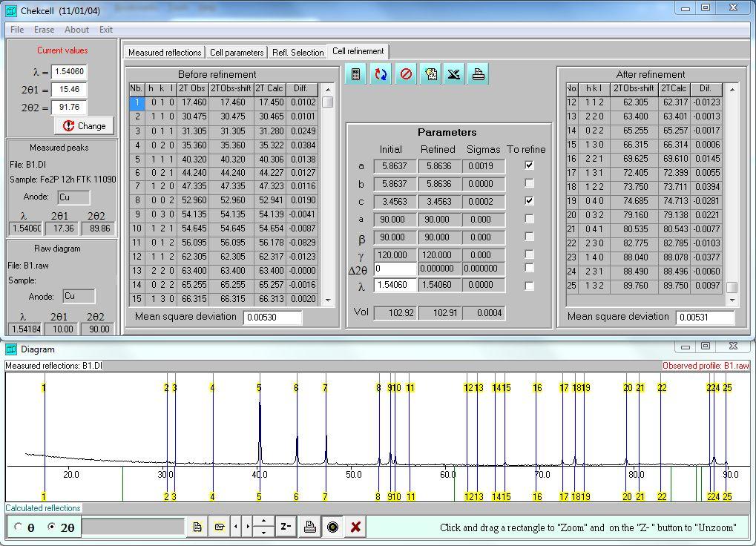Click the After refinement scroll down arrow
756x546 pixels.
732,300
